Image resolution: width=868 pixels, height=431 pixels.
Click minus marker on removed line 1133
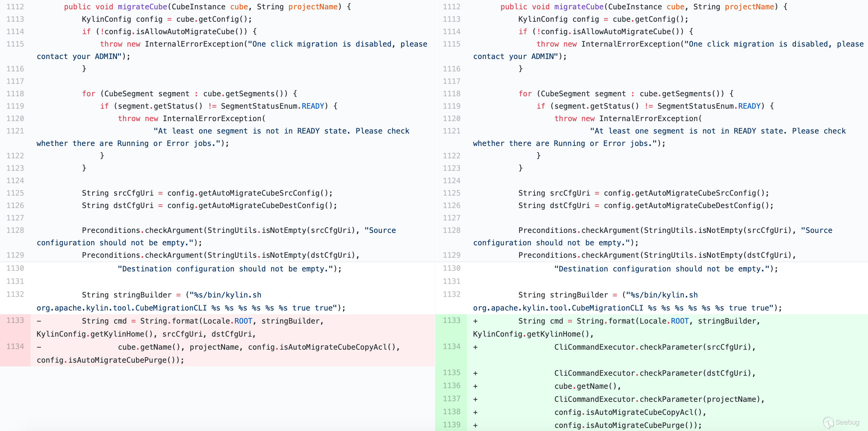tap(39, 321)
